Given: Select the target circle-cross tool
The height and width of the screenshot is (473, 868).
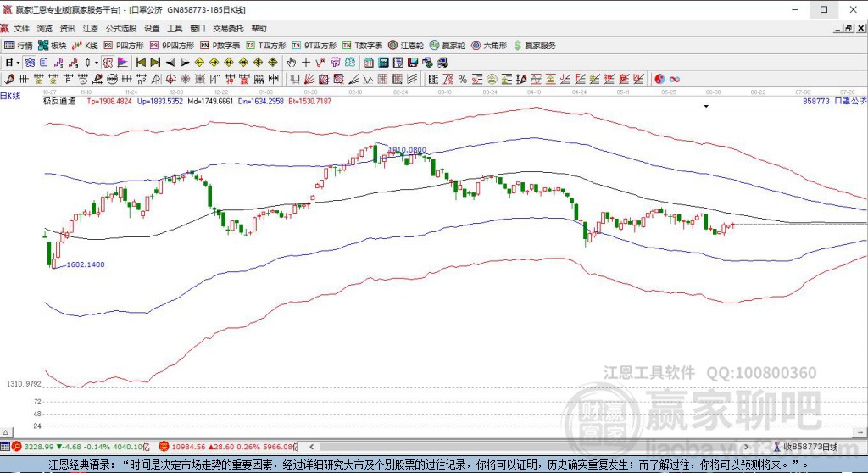Looking at the screenshot, I should click(171, 79).
